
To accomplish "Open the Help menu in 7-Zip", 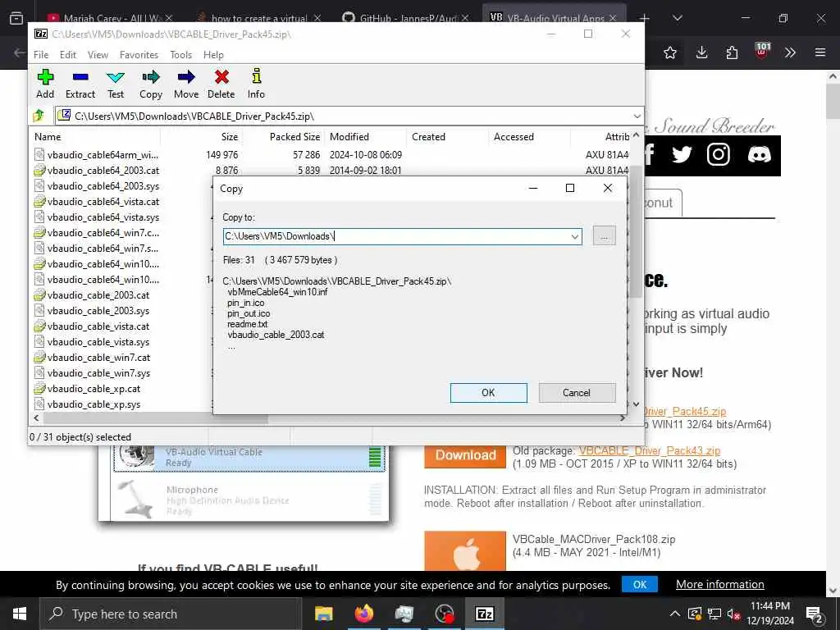I will tap(213, 55).
